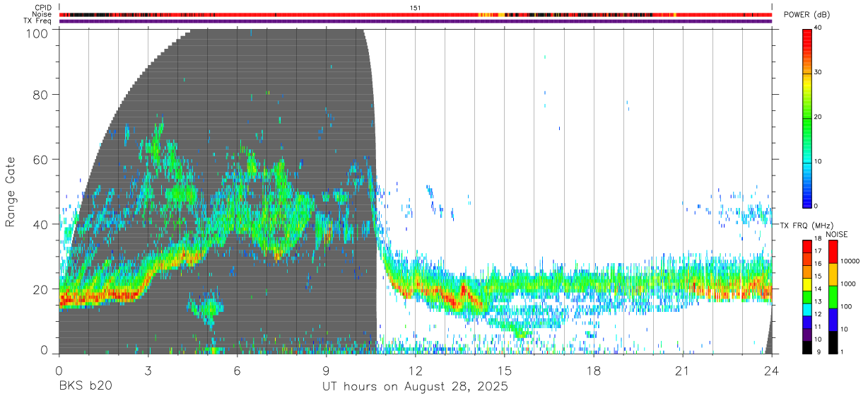Click the CPID label at top left
The height and width of the screenshot is (401, 868).
[x=42, y=8]
